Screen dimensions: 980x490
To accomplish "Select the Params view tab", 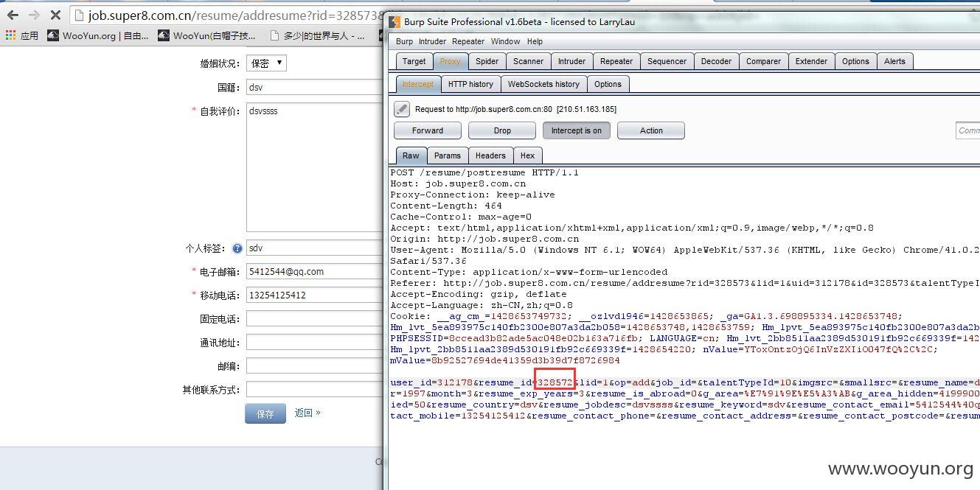I will click(447, 155).
